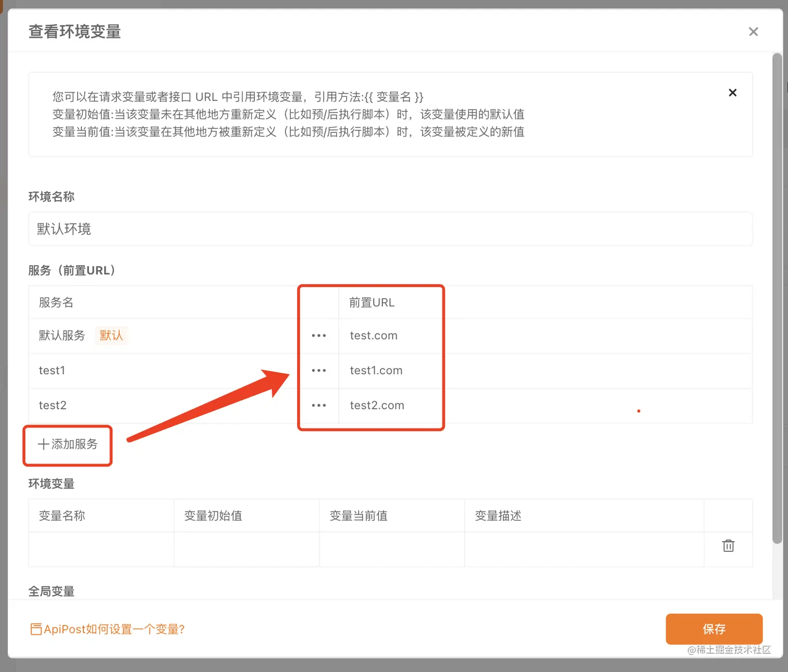This screenshot has width=788, height=672.
Task: Open more options for test2.com row
Action: pos(318,406)
